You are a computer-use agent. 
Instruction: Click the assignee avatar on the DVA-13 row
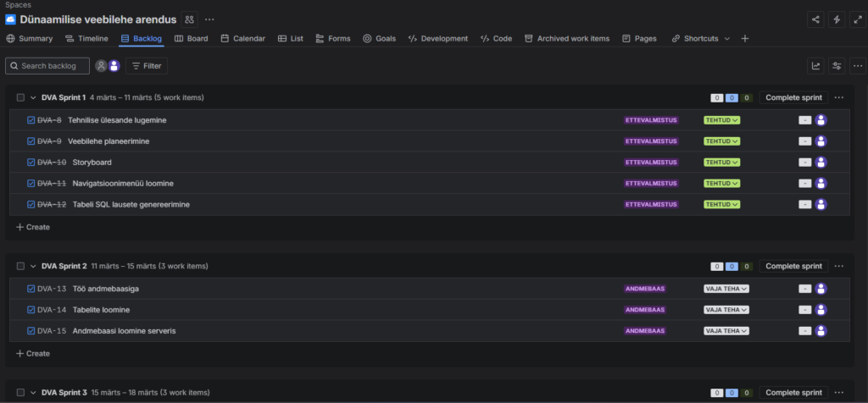coord(821,289)
